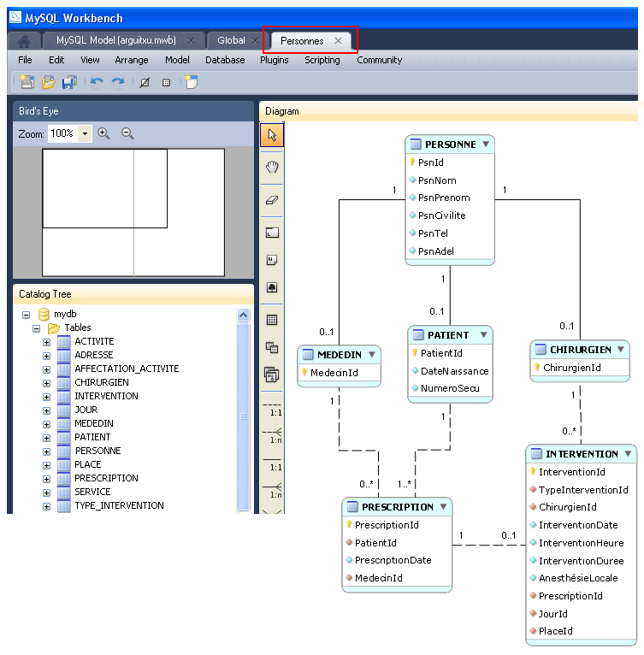The image size is (644, 655).
Task: Expand TYPE_INTERVENTION table node
Action: click(46, 506)
